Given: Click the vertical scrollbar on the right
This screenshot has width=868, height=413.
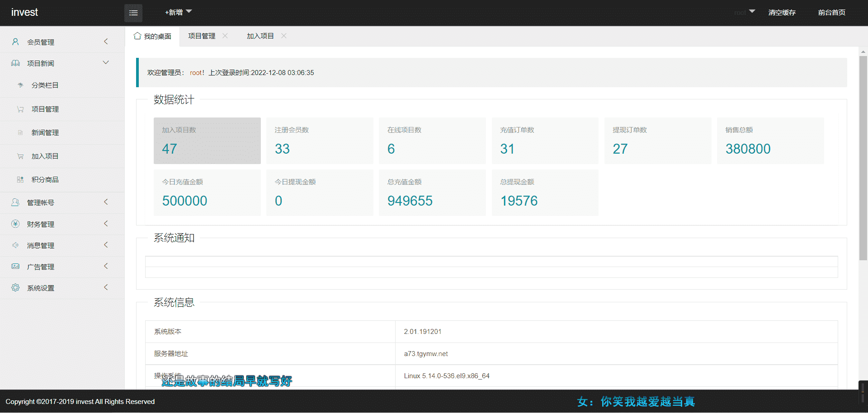Looking at the screenshot, I should click(863, 158).
